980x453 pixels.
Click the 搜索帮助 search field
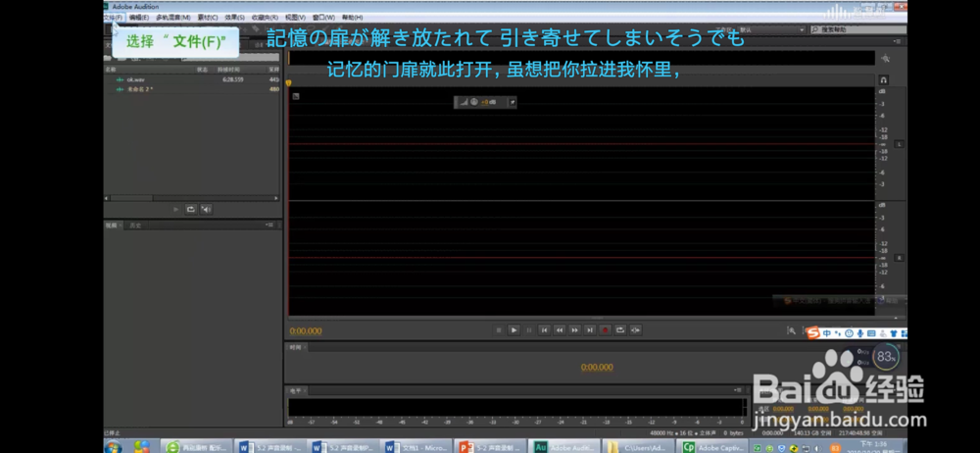click(x=857, y=29)
